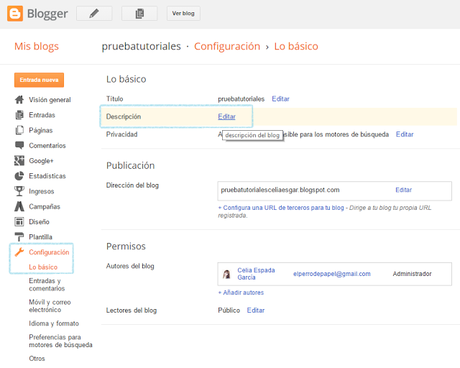Screen dimensions: 460x368
Task: Click the Entradas documents icon
Action: (19, 115)
